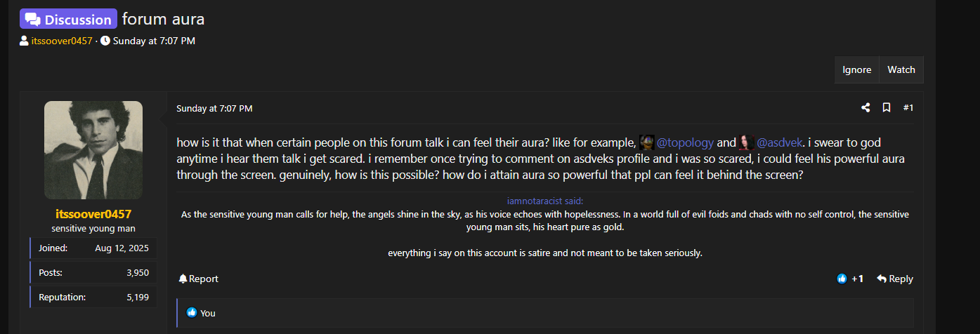Toggle Watch on this thread
Image resolution: width=980 pixels, height=334 pixels.
901,70
